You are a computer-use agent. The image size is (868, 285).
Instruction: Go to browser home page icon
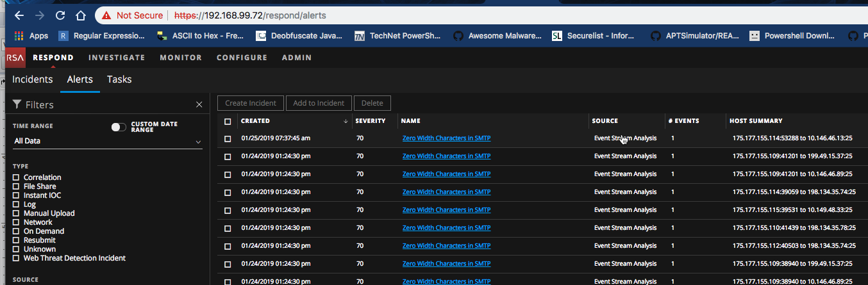coord(80,15)
